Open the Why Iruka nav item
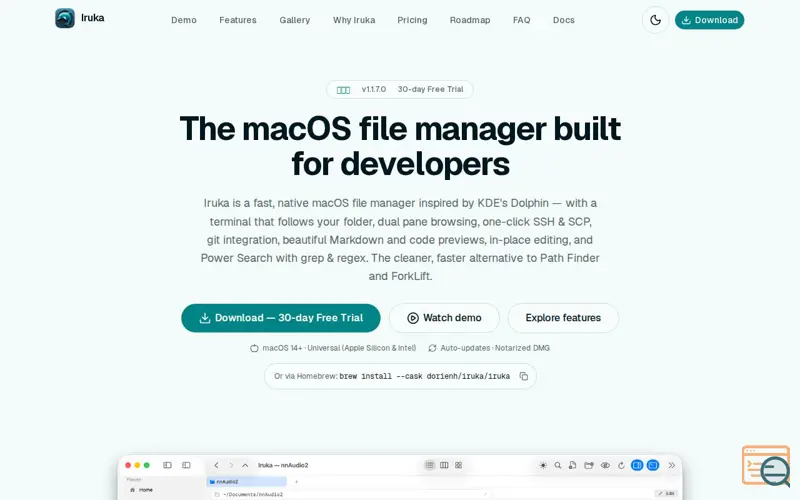Image resolution: width=800 pixels, height=500 pixels. click(x=354, y=20)
